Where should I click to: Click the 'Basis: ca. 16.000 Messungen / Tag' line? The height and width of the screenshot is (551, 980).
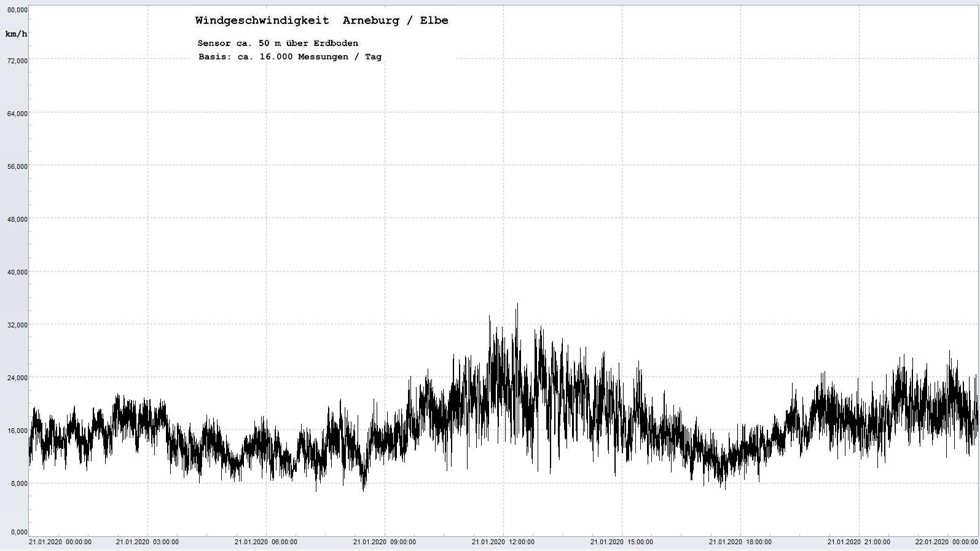[289, 57]
